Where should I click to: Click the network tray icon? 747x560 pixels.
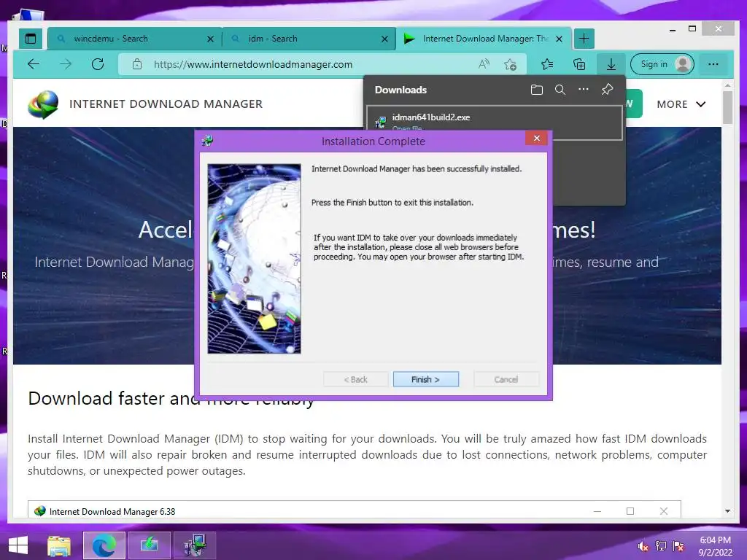[x=661, y=546]
